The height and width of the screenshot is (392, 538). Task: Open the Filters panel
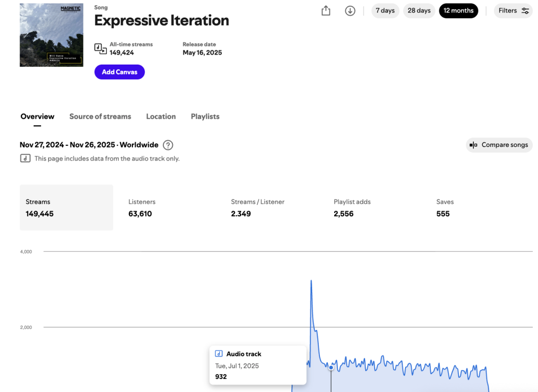513,11
